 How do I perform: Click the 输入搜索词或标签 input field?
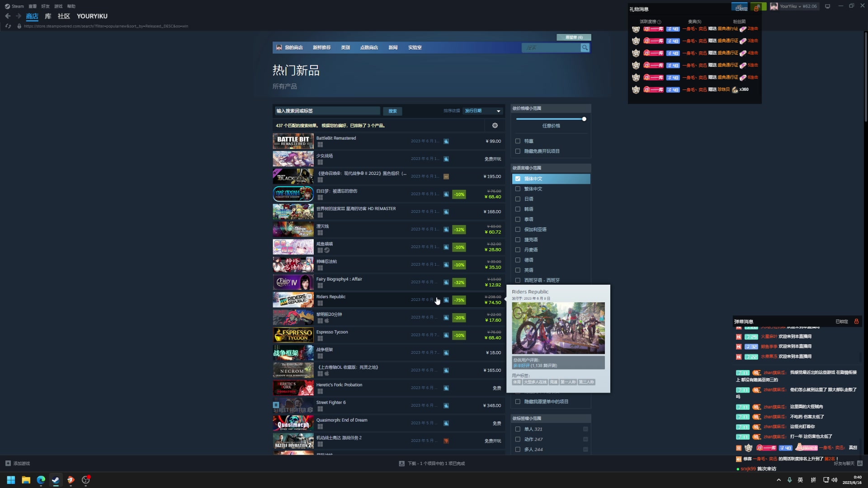[327, 111]
